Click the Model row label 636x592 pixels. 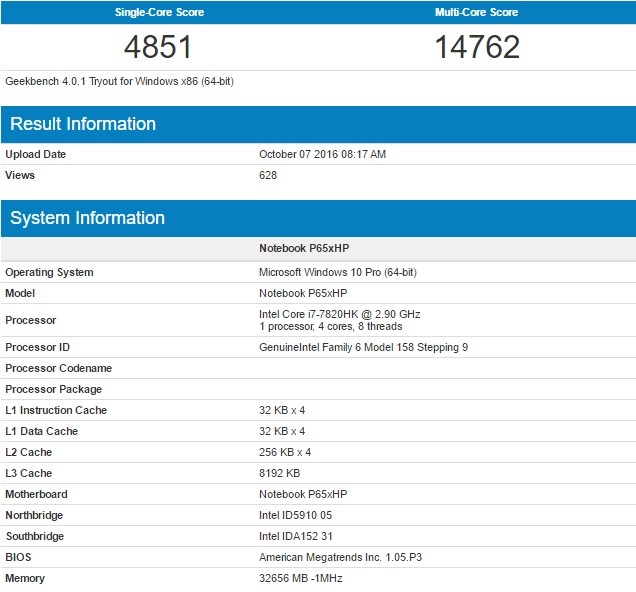[20, 293]
